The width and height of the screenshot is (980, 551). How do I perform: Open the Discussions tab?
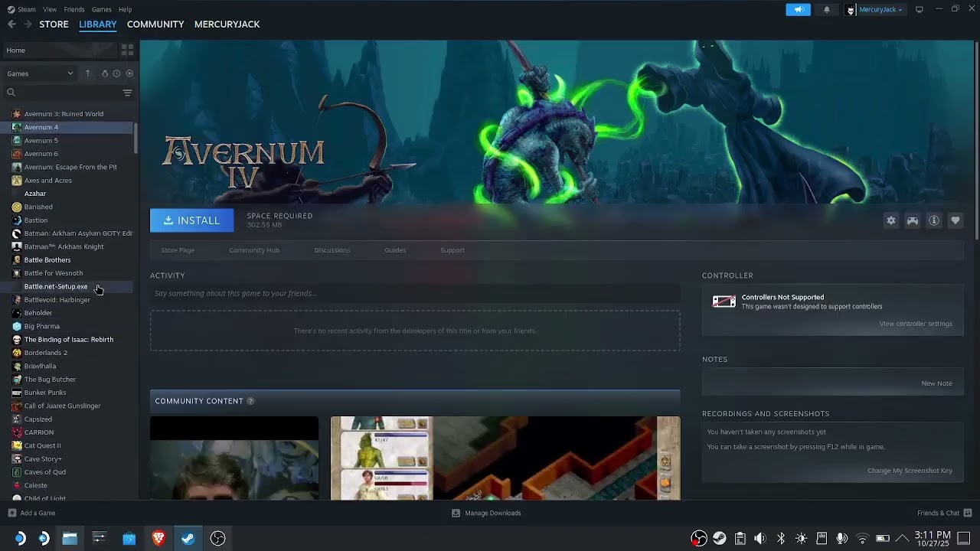pyautogui.click(x=332, y=250)
